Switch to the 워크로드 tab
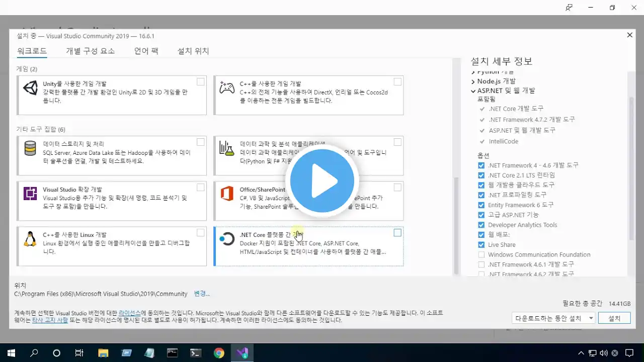Screen dimensions: 644x362 32,51
